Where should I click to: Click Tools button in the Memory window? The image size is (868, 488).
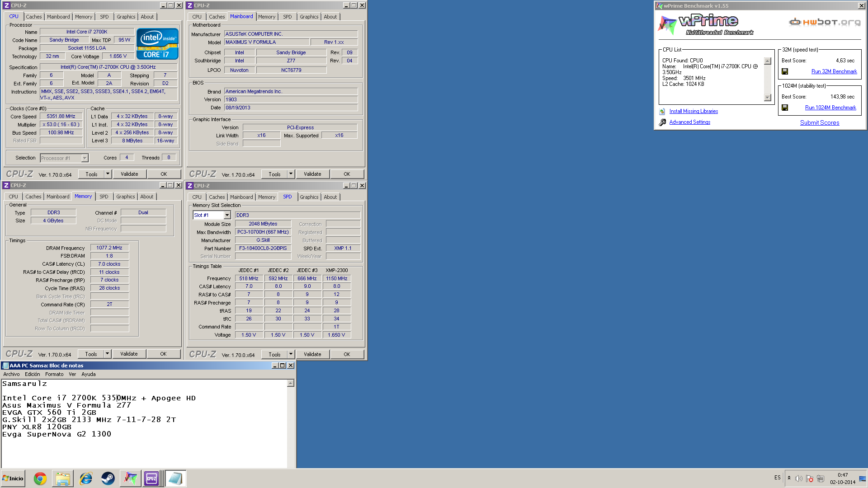tap(91, 354)
